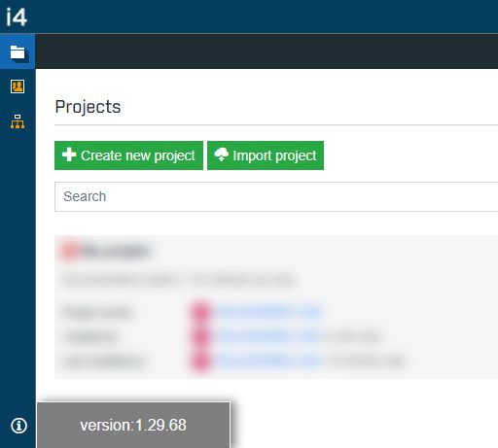Click the version 1.29.68 tooltip

133,425
